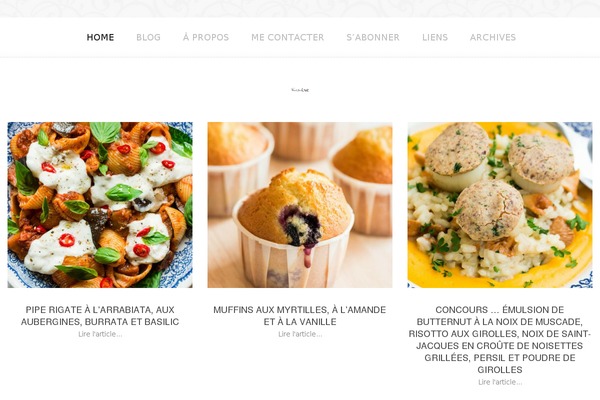
Task: Click 'Lire l'article' under Pipe Rigate
Action: tap(100, 334)
